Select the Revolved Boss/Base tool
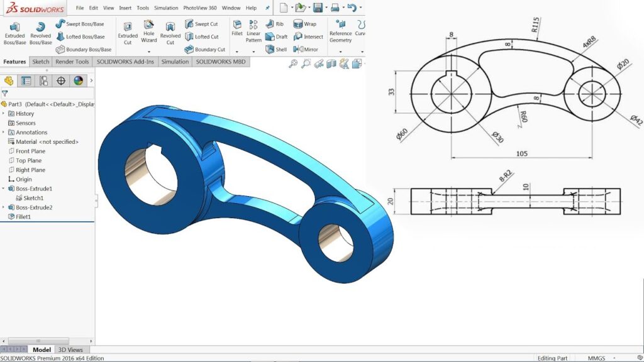The image size is (644, 362). (41, 33)
